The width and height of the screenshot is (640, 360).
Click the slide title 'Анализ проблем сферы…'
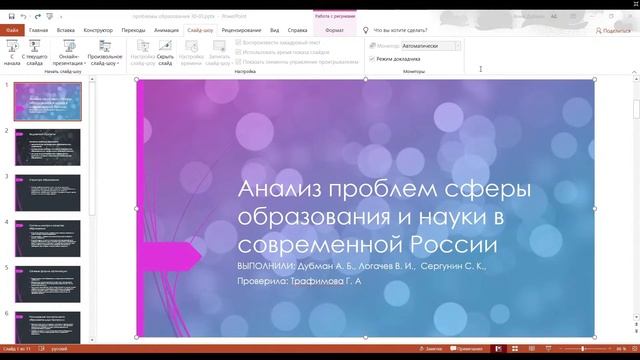coord(384,216)
